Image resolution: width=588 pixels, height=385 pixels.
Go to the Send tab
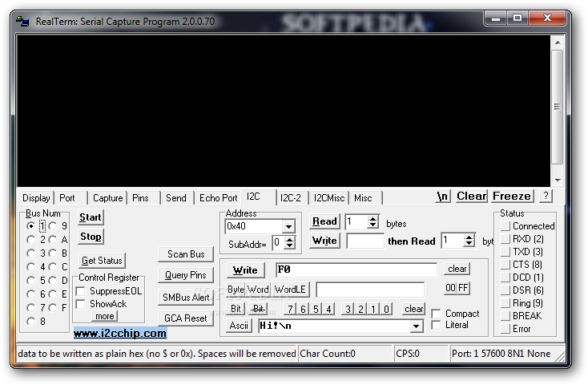tap(176, 198)
